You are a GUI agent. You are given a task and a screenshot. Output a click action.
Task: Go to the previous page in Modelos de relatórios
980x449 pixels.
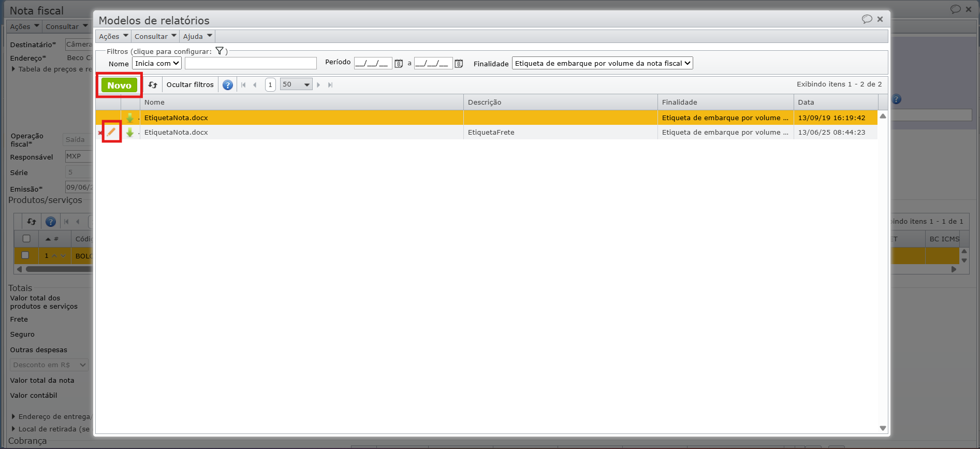(255, 85)
